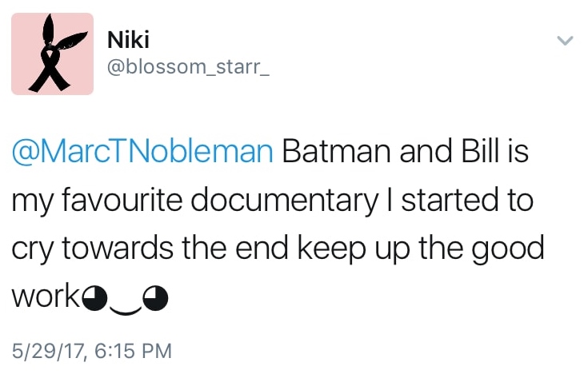Click the display name Niki
The height and width of the screenshot is (378, 588).
[x=127, y=38]
